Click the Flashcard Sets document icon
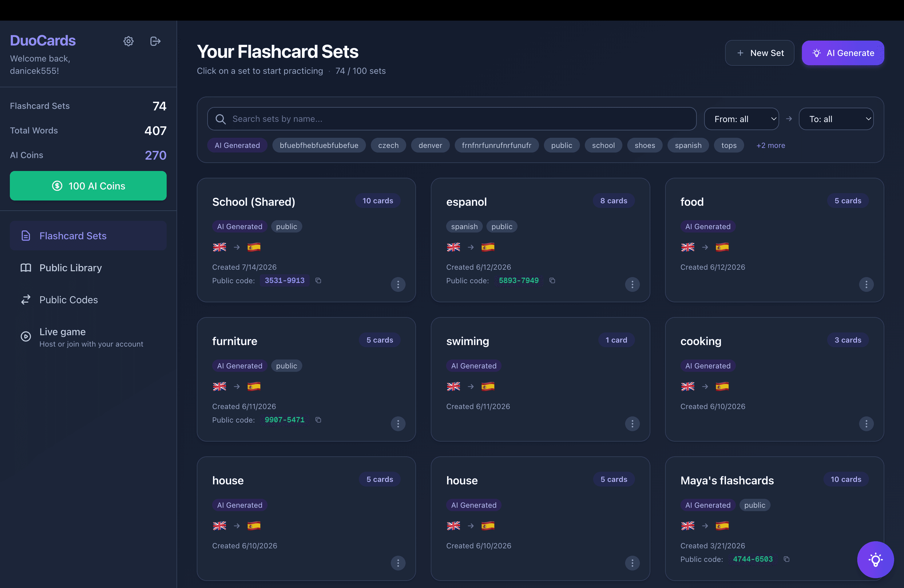 coord(26,236)
